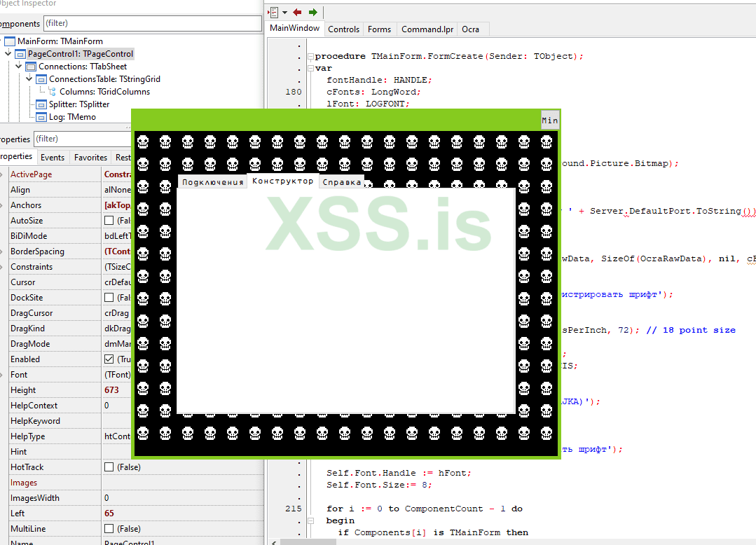Screen dimensions: 756x545
Task: Select ConnectionsTable: TStringGrid node
Action: [x=104, y=78]
